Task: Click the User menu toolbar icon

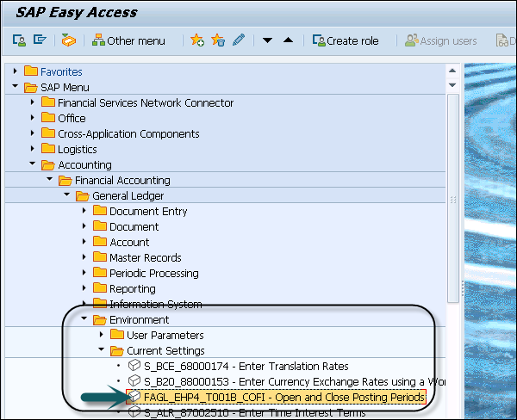Action: point(20,40)
